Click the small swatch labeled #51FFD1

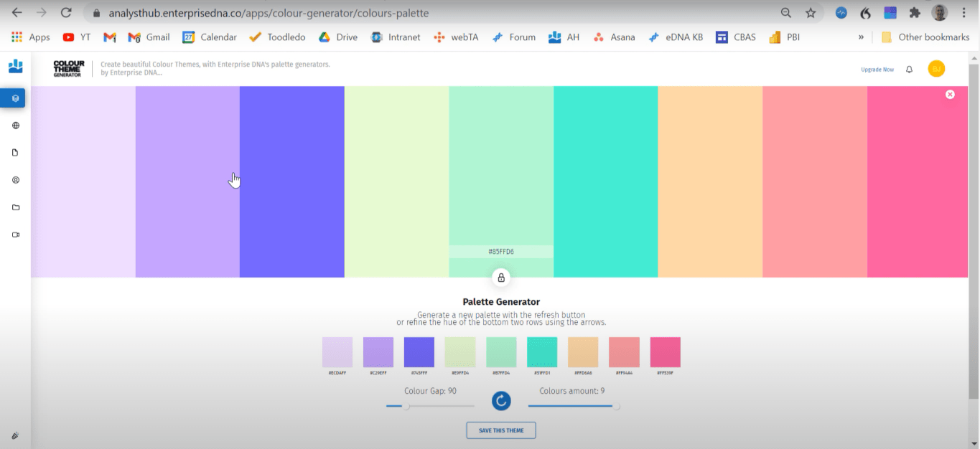pyautogui.click(x=542, y=352)
